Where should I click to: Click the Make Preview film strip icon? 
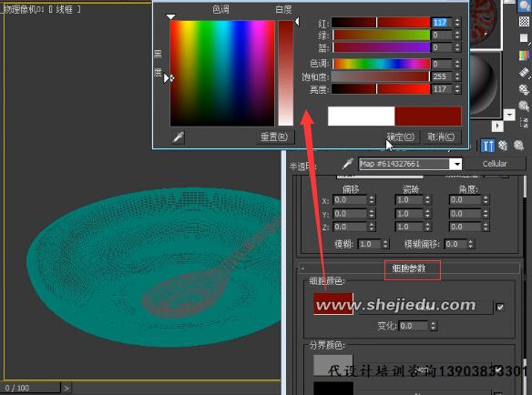524,72
